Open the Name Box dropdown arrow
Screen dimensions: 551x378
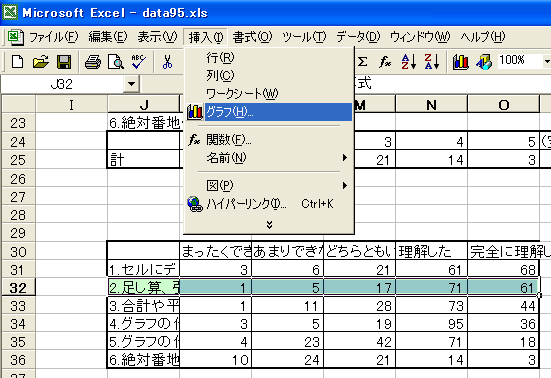tap(131, 84)
